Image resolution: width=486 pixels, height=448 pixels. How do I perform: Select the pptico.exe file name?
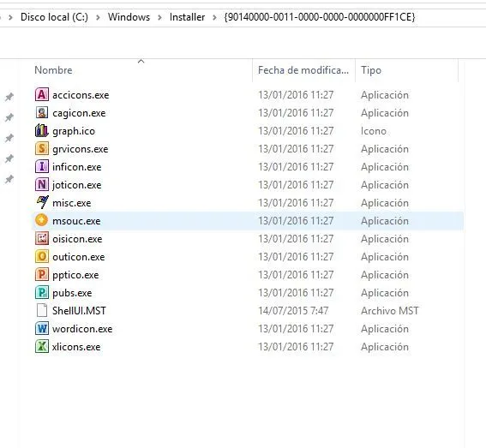coord(75,275)
